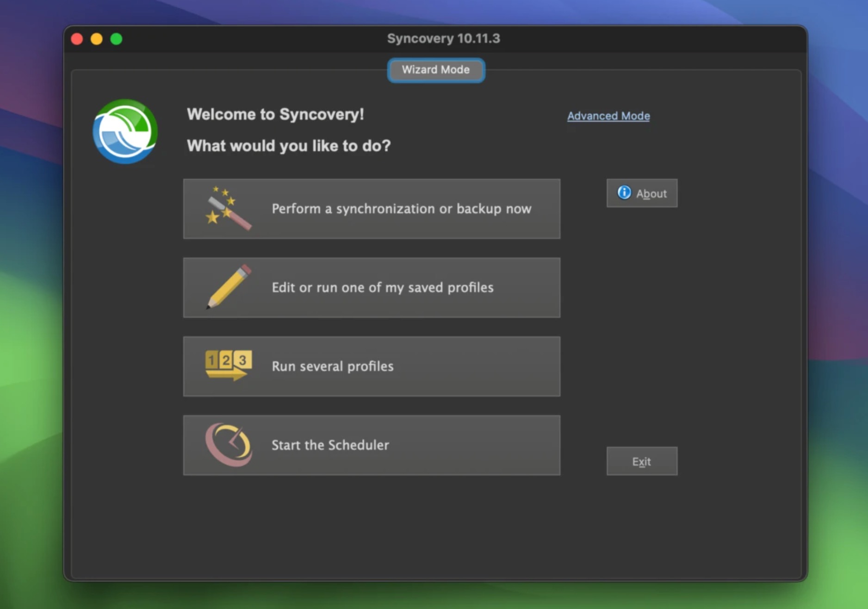This screenshot has height=609, width=868.
Task: Click the magic wand wizard icon
Action: (x=228, y=208)
